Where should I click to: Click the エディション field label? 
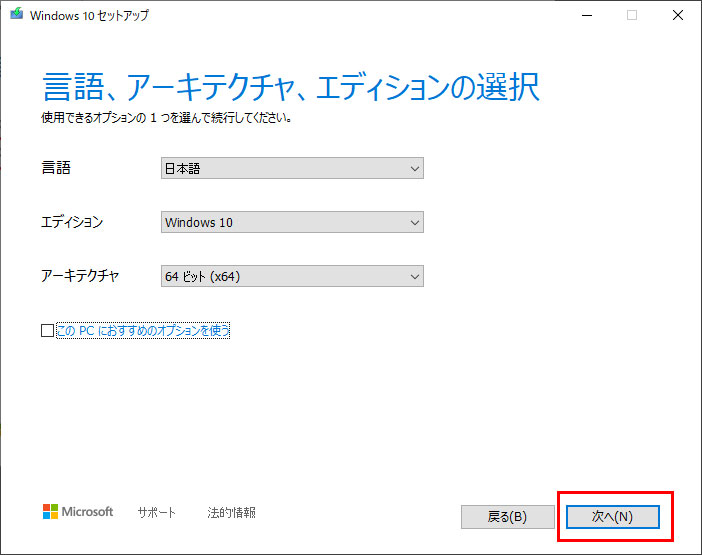point(72,222)
